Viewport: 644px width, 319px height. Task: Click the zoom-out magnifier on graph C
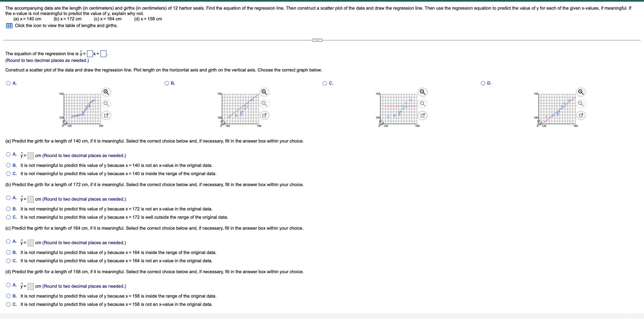(x=422, y=104)
